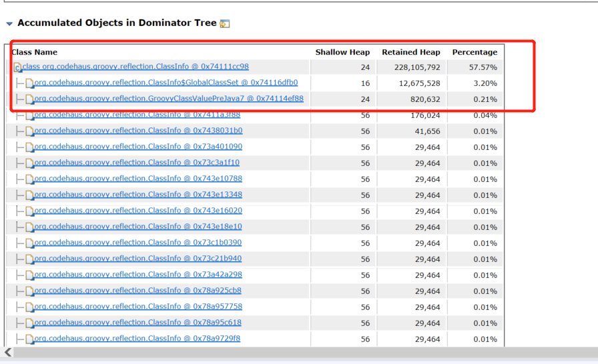The image size is (598, 364).
Task: Click the class icon of ClassInfo @ 0x74111cc98
Action: (x=17, y=68)
